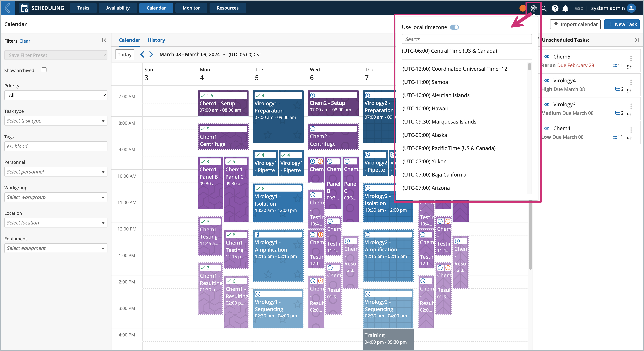Select the Marquesas Islands timezone
The image size is (644, 351).
tap(439, 122)
